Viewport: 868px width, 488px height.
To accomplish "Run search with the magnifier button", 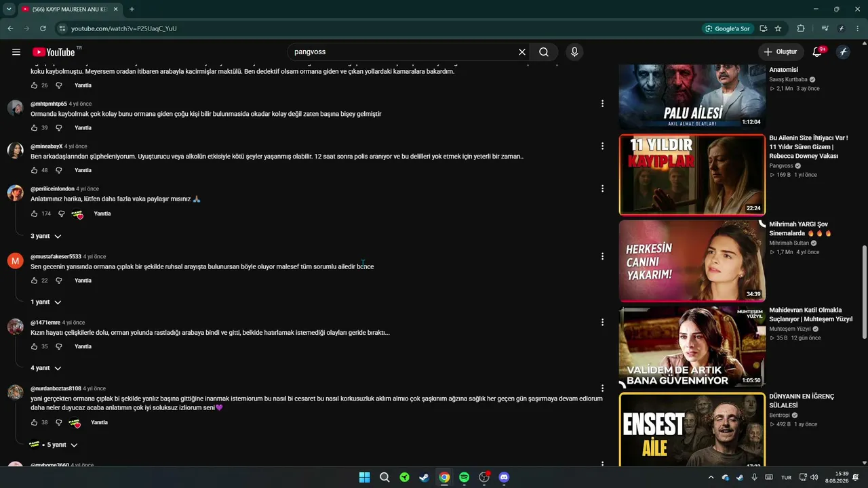I will tap(544, 52).
